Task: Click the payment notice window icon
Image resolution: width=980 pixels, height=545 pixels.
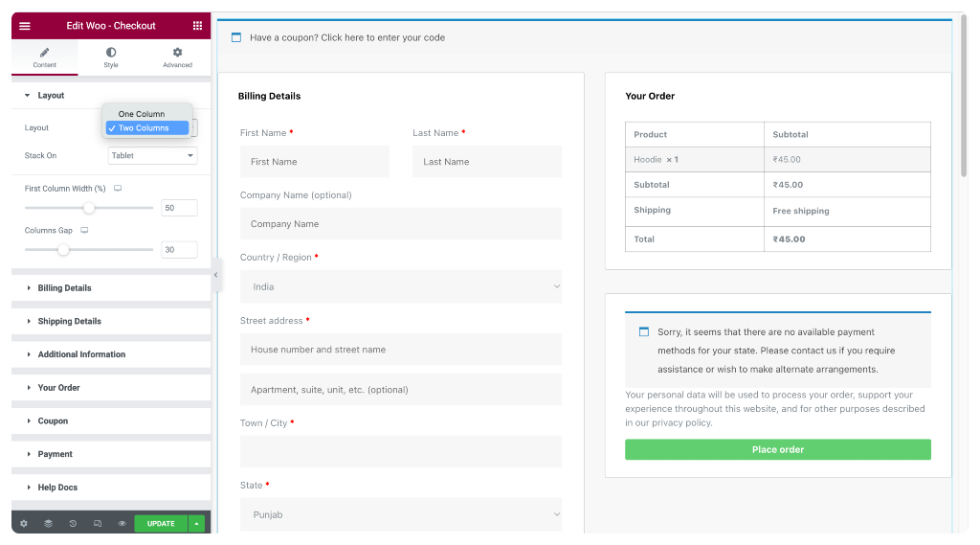Action: 644,331
